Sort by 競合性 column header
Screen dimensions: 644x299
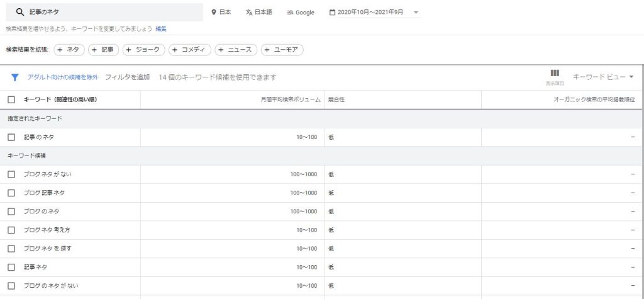point(335,99)
